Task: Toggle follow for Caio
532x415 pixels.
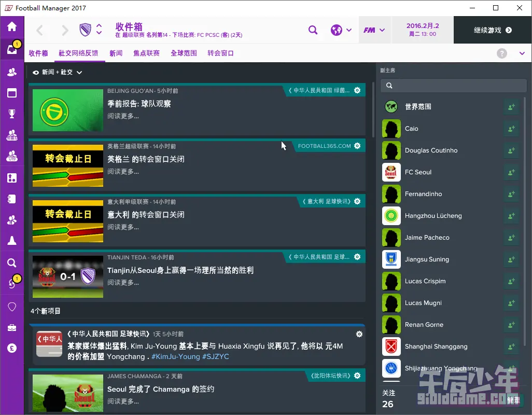Action: [x=511, y=129]
